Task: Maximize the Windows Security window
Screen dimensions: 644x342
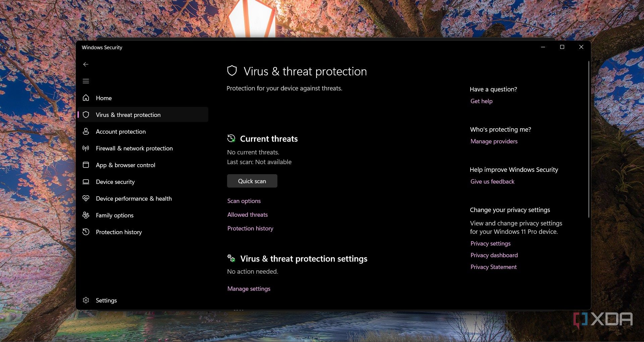Action: tap(562, 47)
